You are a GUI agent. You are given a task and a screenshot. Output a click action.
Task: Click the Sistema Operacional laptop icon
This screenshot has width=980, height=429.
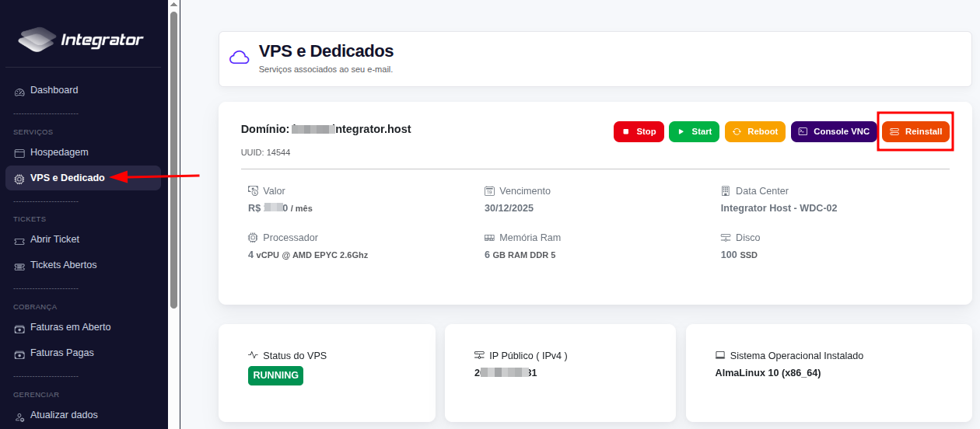click(720, 356)
